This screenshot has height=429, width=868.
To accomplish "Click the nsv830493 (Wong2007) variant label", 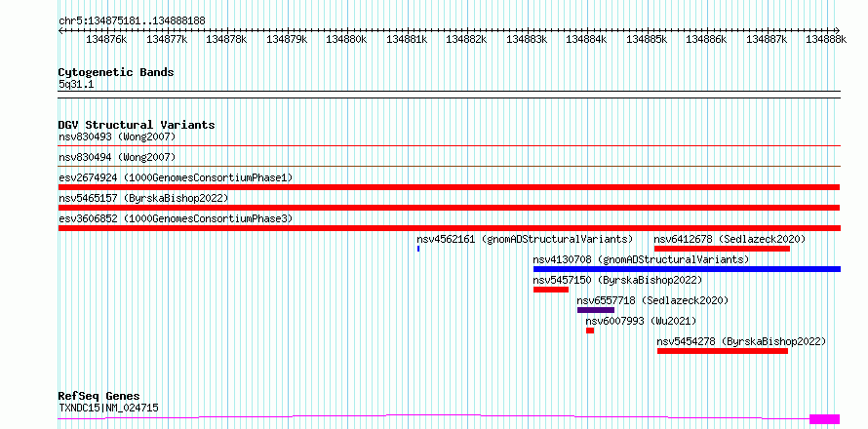I will pos(117,136).
